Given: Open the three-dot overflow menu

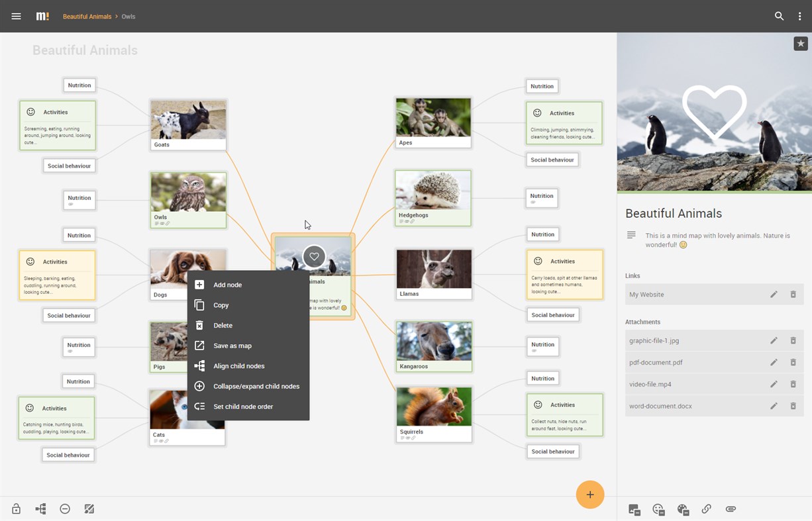Looking at the screenshot, I should pos(800,16).
